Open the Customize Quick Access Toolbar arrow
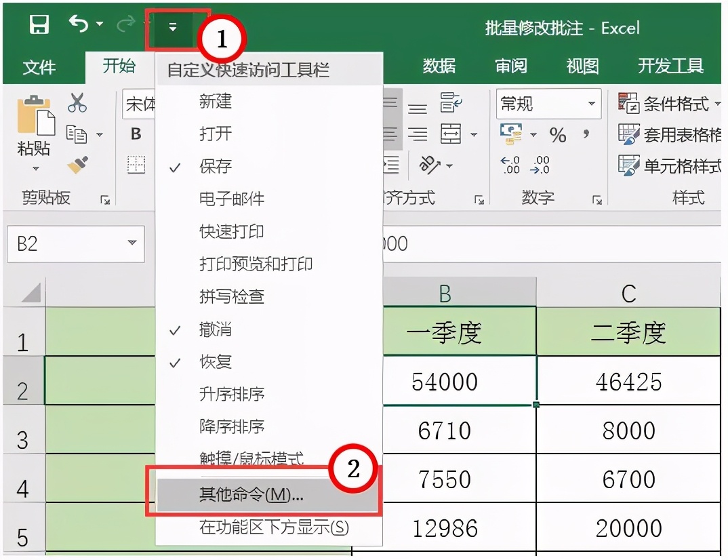Screen dimensions: 728x560 173,28
